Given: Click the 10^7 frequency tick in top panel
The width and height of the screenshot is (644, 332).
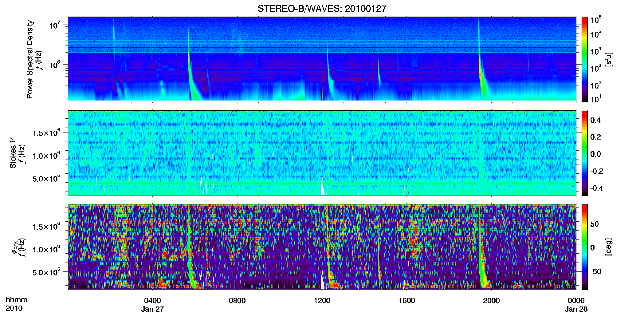Looking at the screenshot, I should [x=55, y=25].
